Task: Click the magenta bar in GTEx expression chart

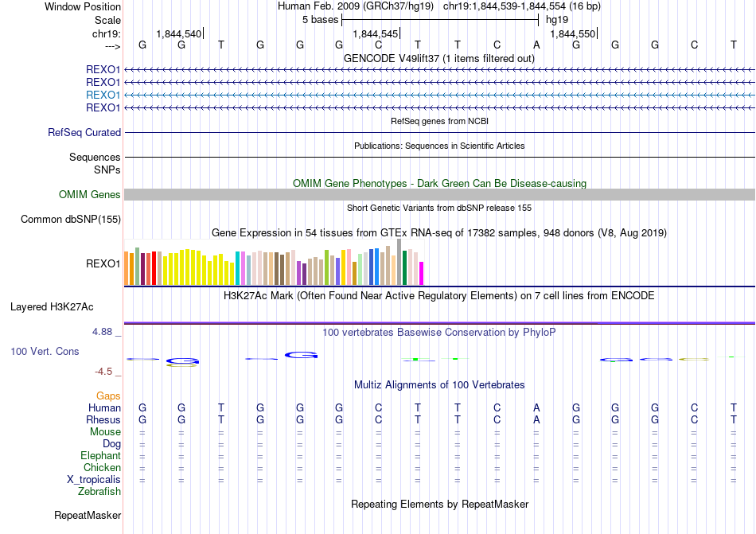Action: (x=422, y=273)
